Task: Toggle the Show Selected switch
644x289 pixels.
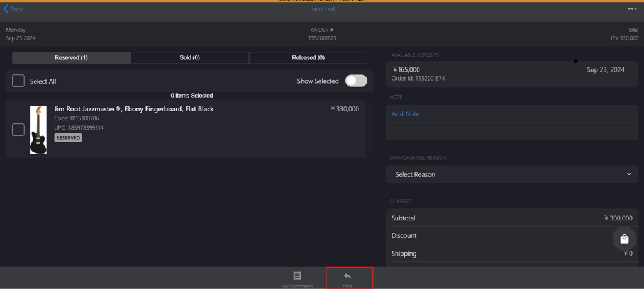Action: click(x=356, y=81)
